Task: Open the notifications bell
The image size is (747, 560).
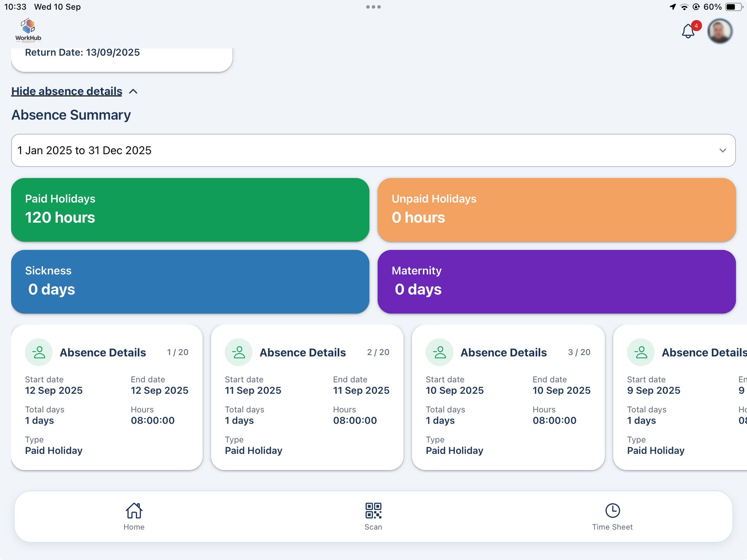Action: click(x=688, y=31)
